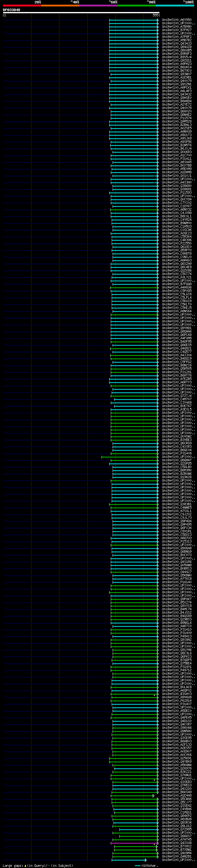Click the white query sequence bar
The width and height of the screenshot is (197, 868).
pyautogui.click(x=81, y=12)
